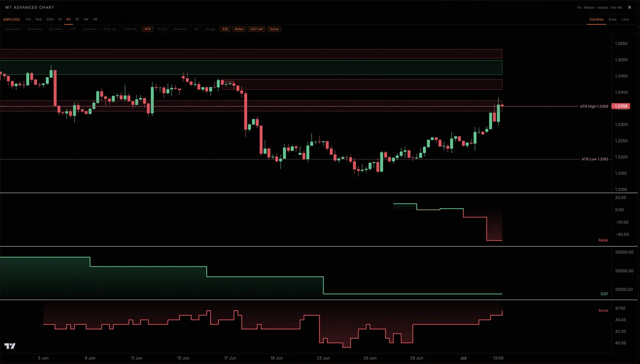
Task: Change the chart type to Line
Action: pyautogui.click(x=625, y=19)
